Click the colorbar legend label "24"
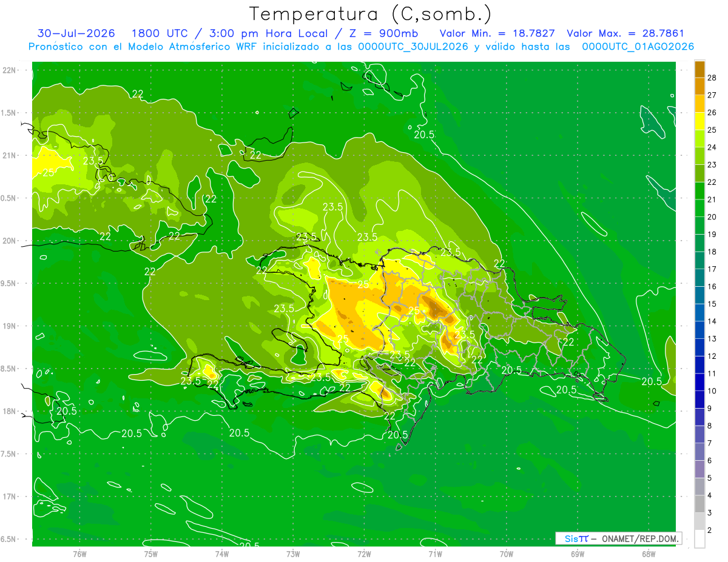The width and height of the screenshot is (728, 562). [712, 147]
